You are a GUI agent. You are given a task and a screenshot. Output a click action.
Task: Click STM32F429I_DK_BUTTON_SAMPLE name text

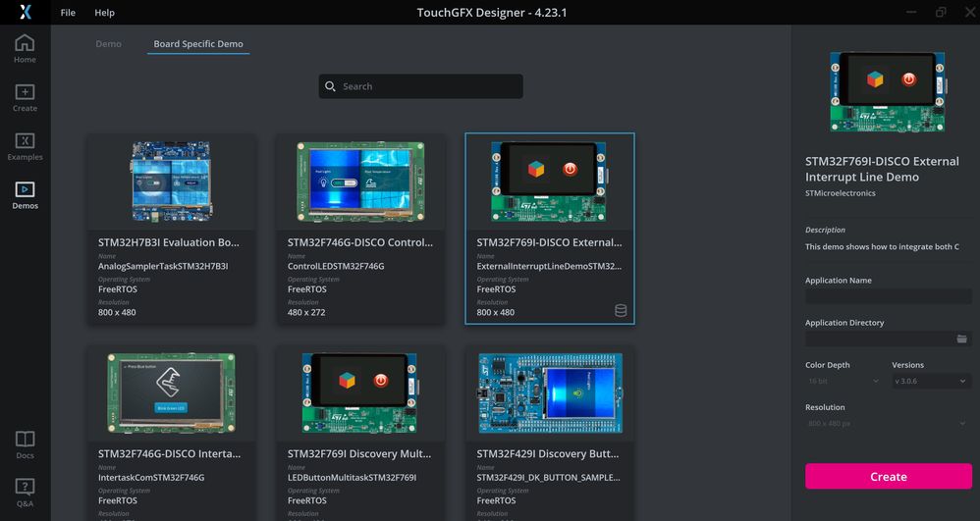(x=548, y=477)
